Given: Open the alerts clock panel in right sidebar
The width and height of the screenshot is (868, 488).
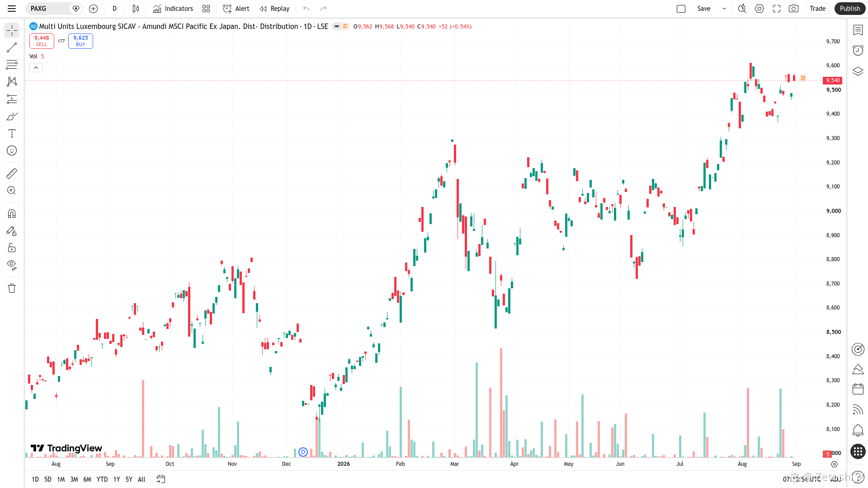Looking at the screenshot, I should tap(858, 50).
